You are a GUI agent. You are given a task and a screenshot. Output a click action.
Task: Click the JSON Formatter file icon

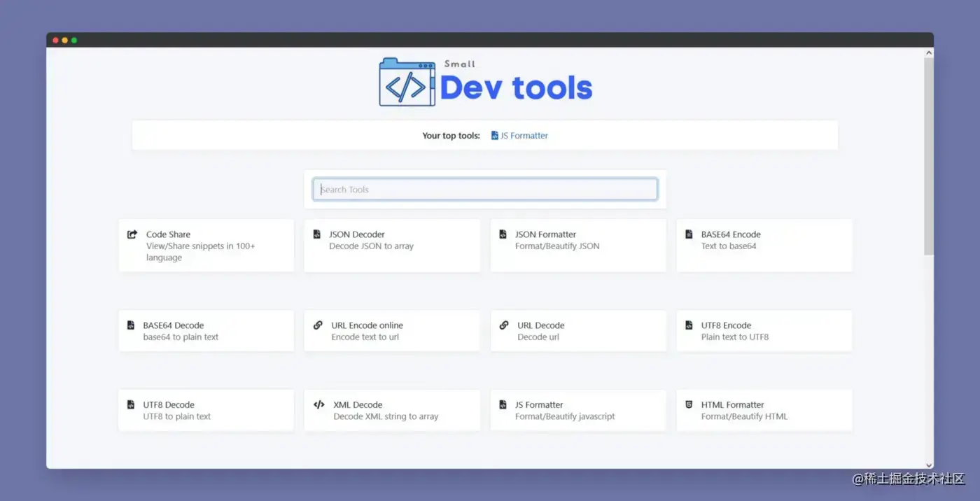pos(503,234)
